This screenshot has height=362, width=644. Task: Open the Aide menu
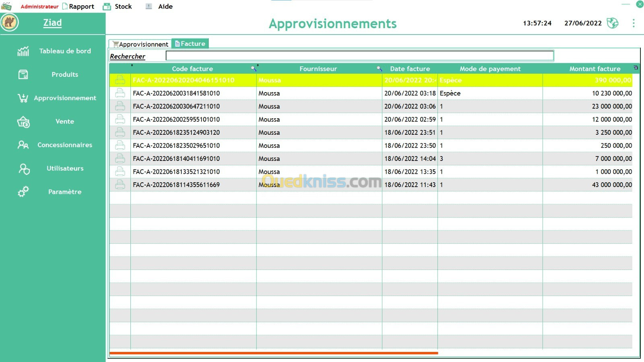tap(165, 6)
